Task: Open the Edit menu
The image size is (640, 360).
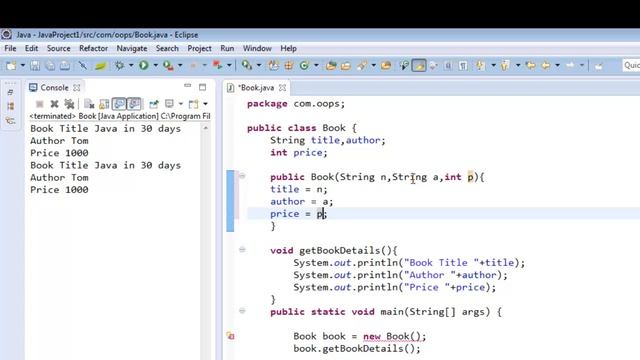Action: click(x=31, y=48)
